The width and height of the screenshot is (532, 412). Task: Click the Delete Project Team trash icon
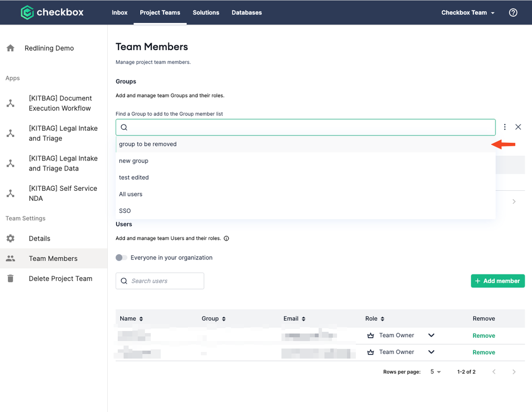pyautogui.click(x=10, y=278)
